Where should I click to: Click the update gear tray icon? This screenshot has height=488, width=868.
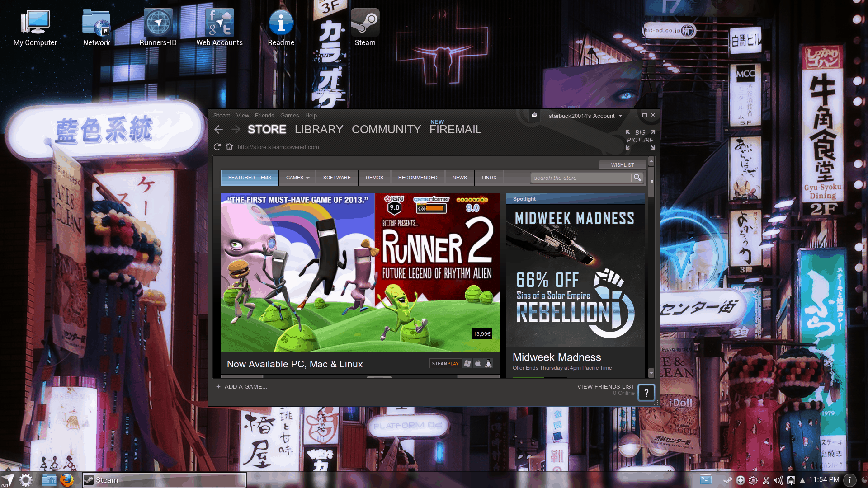click(x=753, y=480)
